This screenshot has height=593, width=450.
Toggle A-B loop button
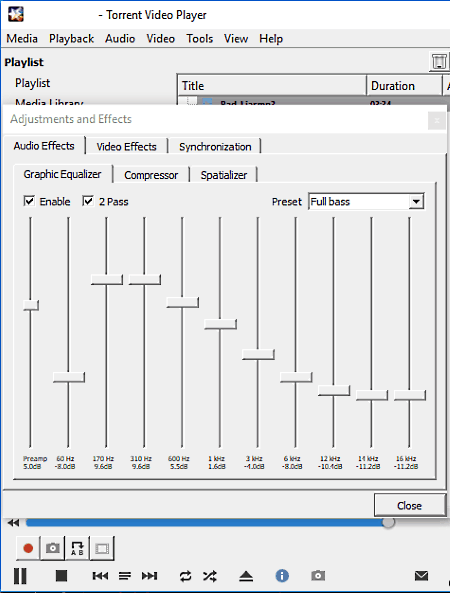click(77, 548)
